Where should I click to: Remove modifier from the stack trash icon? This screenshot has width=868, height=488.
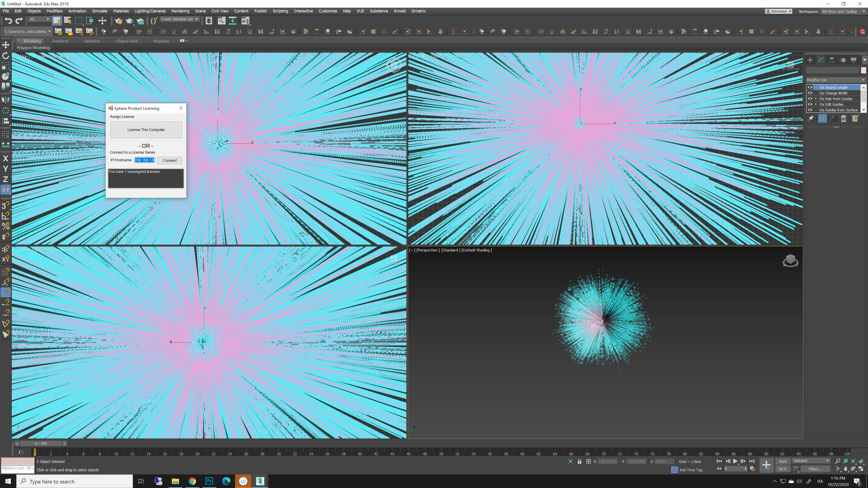[843, 119]
